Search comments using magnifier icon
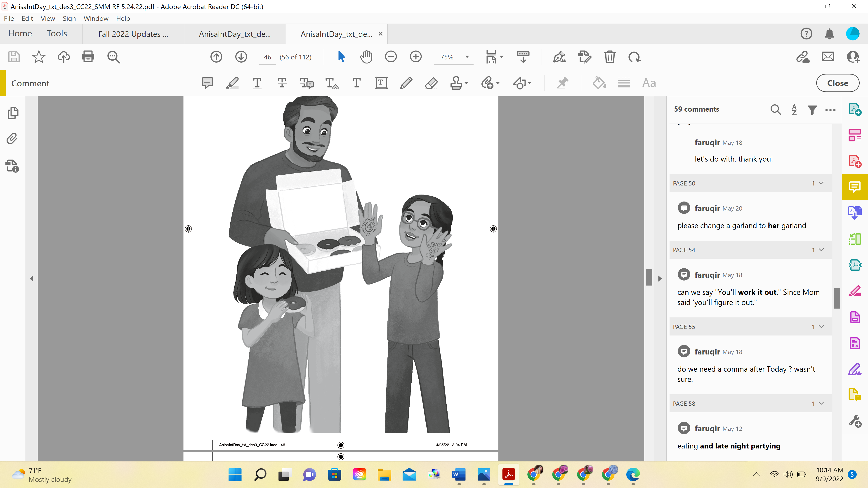868x488 pixels. tap(775, 109)
